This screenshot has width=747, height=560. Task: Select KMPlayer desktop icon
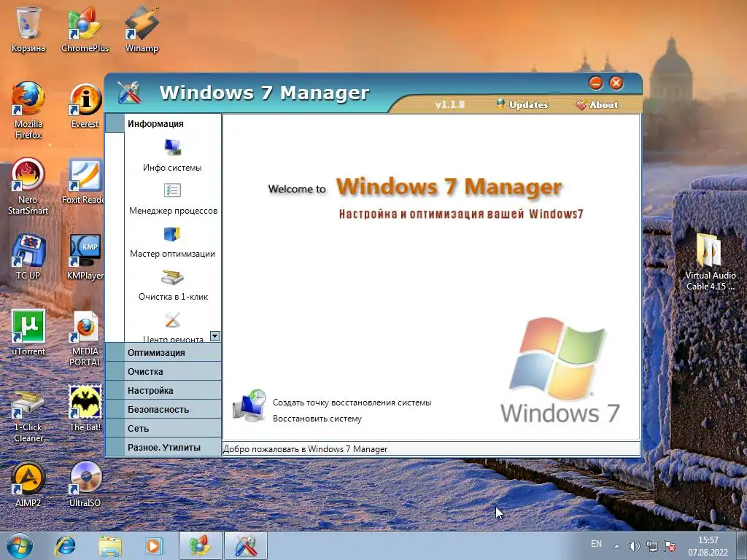(x=85, y=257)
